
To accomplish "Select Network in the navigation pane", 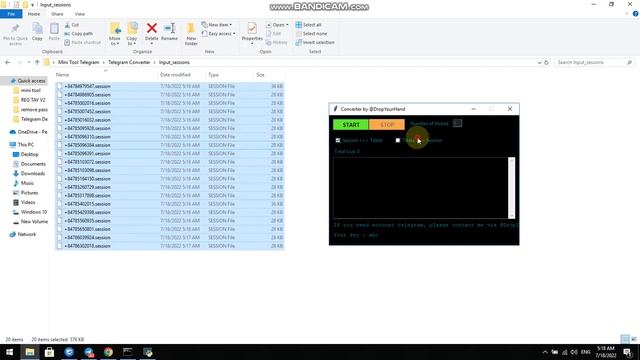I will pos(27,234).
